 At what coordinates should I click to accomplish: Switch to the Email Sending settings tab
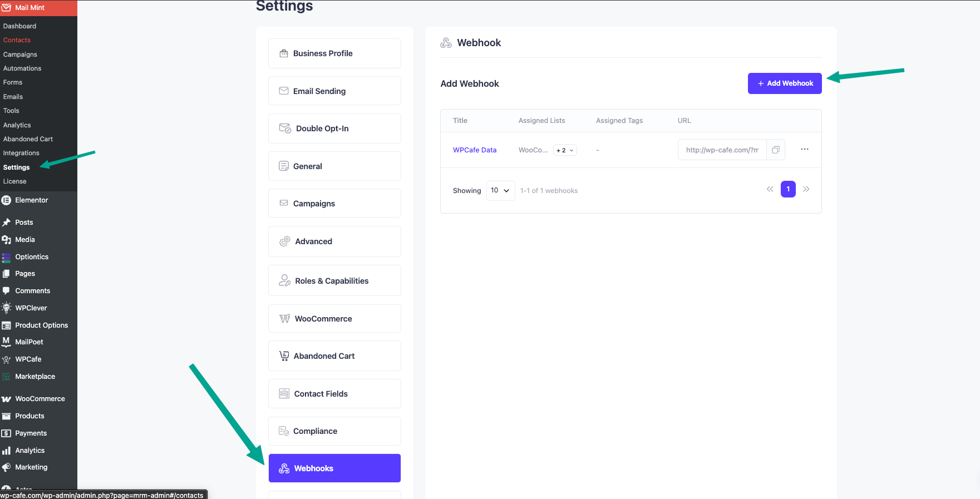coord(334,91)
